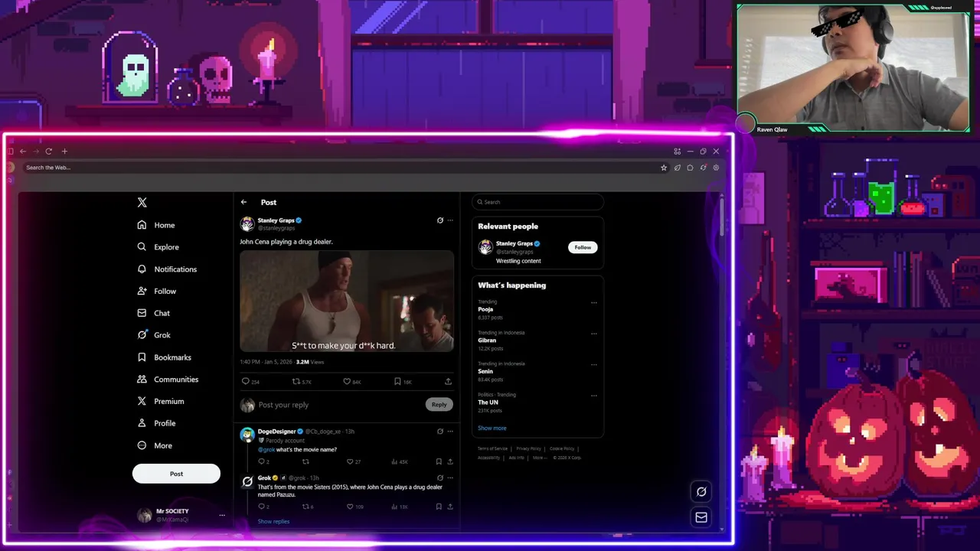Click the white Post button in sidebar
The height and width of the screenshot is (551, 980).
point(176,474)
